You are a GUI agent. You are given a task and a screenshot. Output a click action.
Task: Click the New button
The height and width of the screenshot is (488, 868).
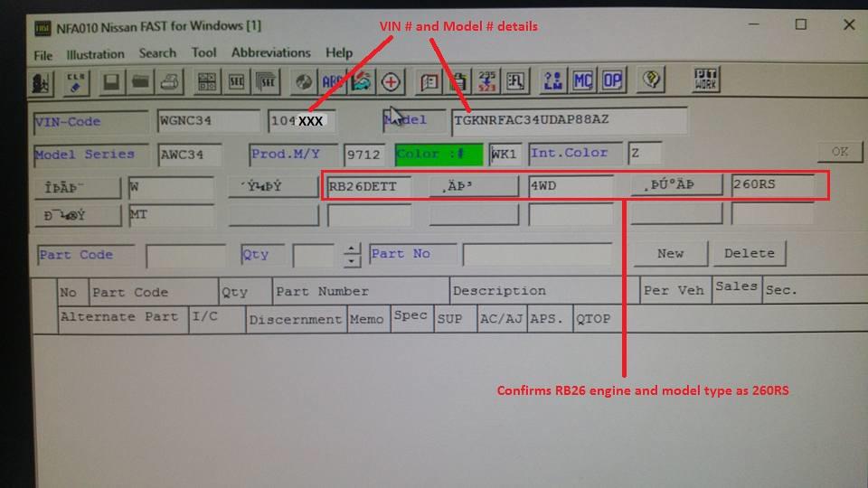pos(670,253)
